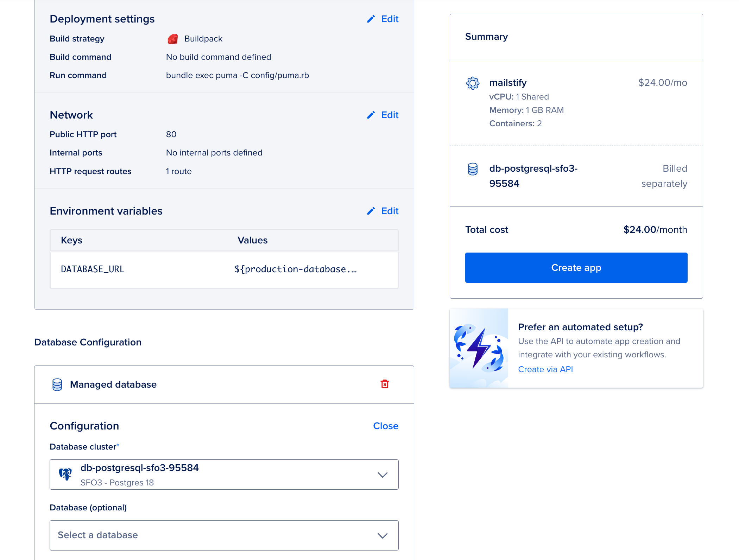This screenshot has width=739, height=560.
Task: Select the Buildpack Ruby icon
Action: [x=172, y=39]
